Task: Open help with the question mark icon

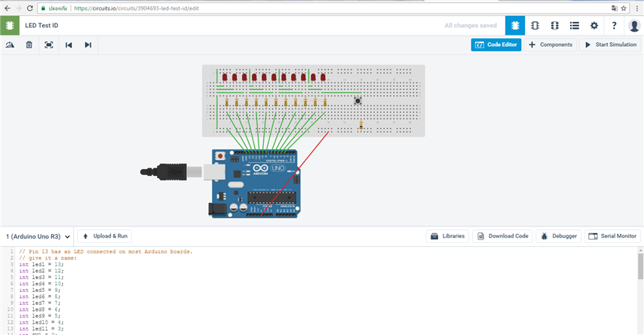Action: pyautogui.click(x=614, y=25)
